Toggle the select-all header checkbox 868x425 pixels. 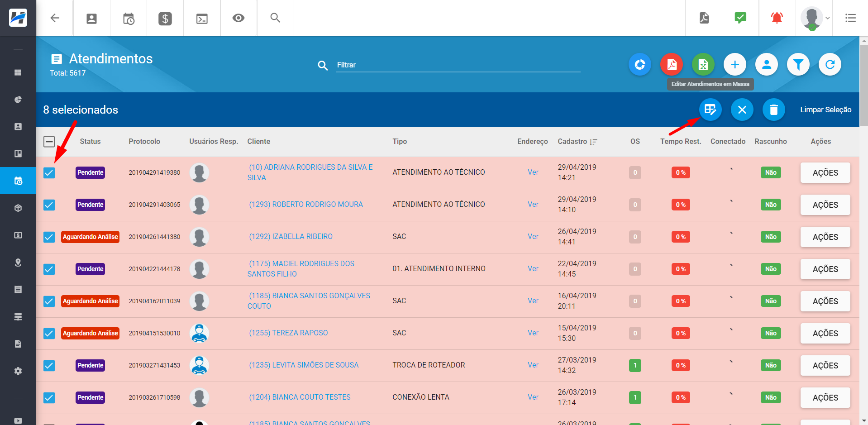(x=49, y=142)
